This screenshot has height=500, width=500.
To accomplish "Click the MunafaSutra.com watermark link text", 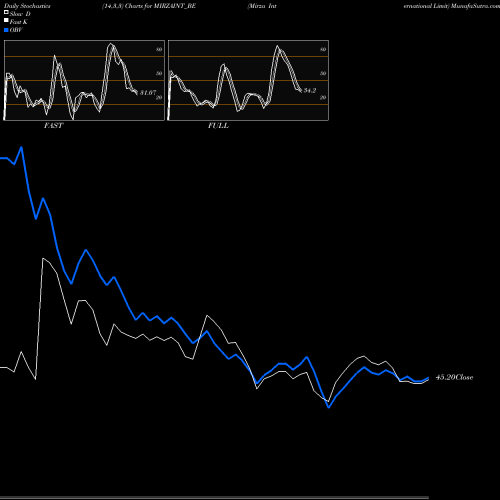I will (x=475, y=6).
